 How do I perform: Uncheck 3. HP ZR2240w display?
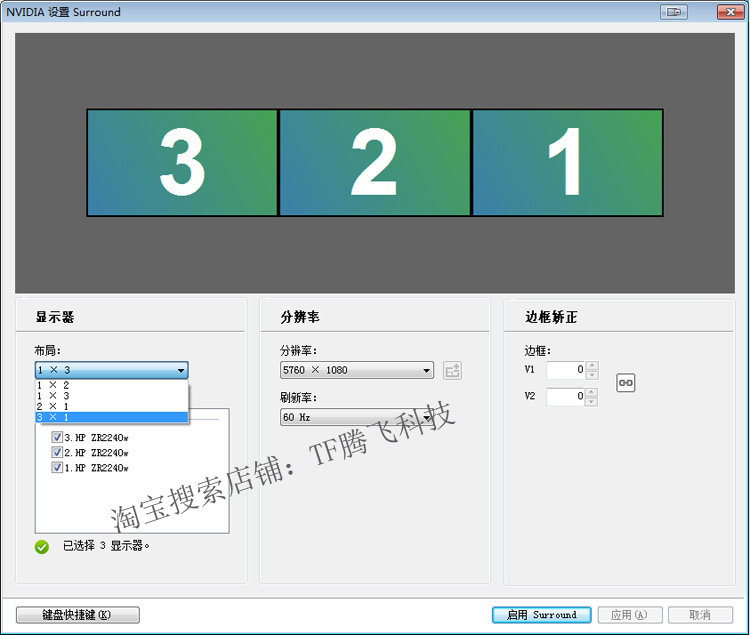pos(57,437)
